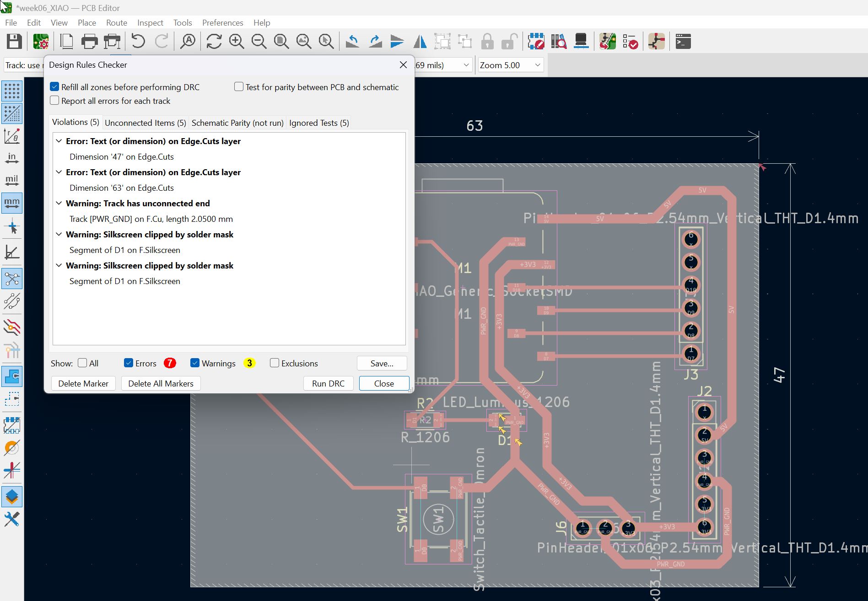This screenshot has width=868, height=601.
Task: Click the Print icon in the toolbar
Action: pos(89,42)
